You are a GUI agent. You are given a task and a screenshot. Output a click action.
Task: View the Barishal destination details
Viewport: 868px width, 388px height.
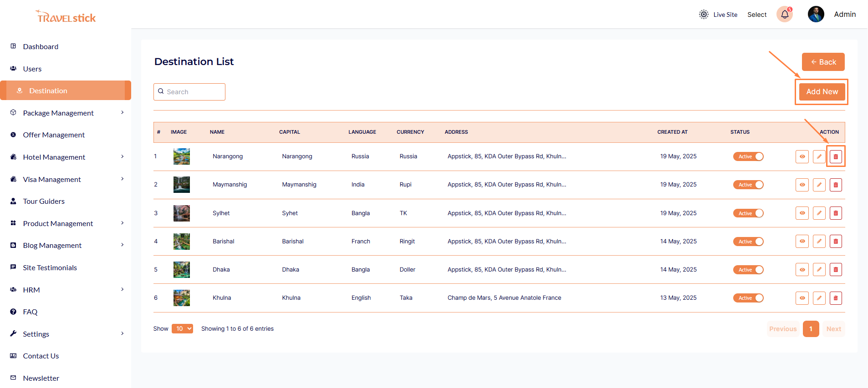(x=802, y=241)
